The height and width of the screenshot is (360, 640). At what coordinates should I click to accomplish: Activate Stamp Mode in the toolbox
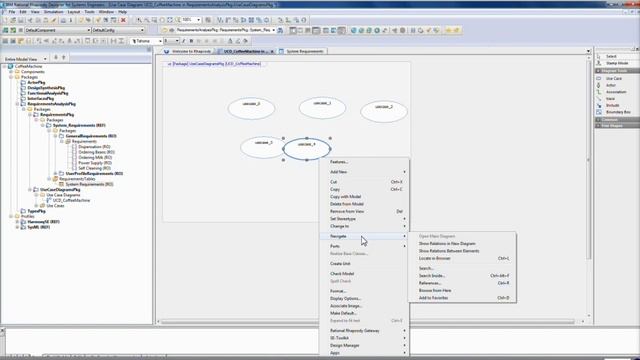point(617,63)
